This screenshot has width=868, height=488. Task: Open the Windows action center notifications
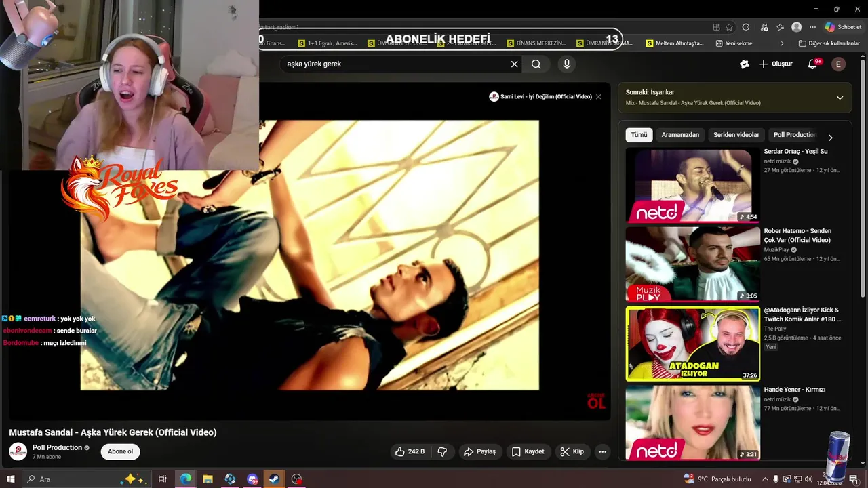(x=853, y=479)
